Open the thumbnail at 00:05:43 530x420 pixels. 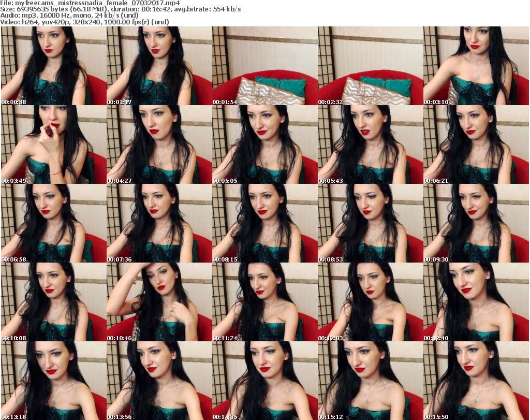coord(371,144)
